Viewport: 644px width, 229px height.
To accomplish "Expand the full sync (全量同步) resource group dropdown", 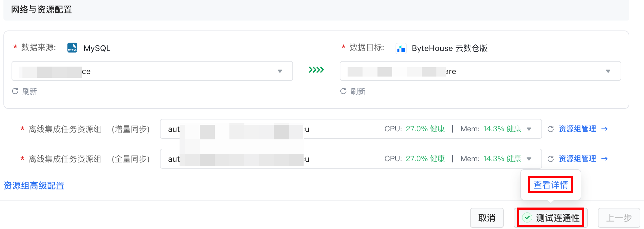I will [x=351, y=159].
